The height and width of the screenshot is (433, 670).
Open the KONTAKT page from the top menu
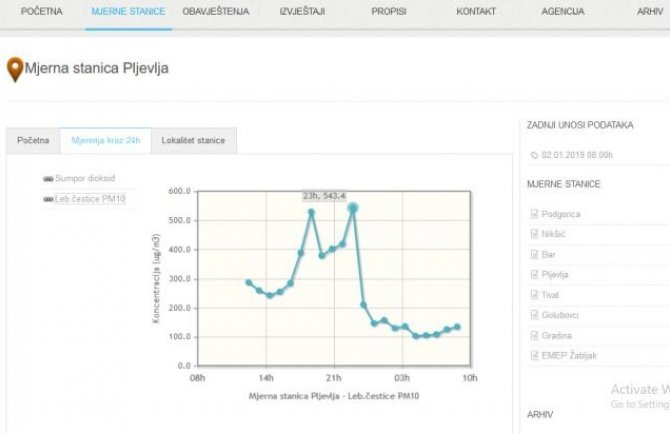[x=476, y=12]
